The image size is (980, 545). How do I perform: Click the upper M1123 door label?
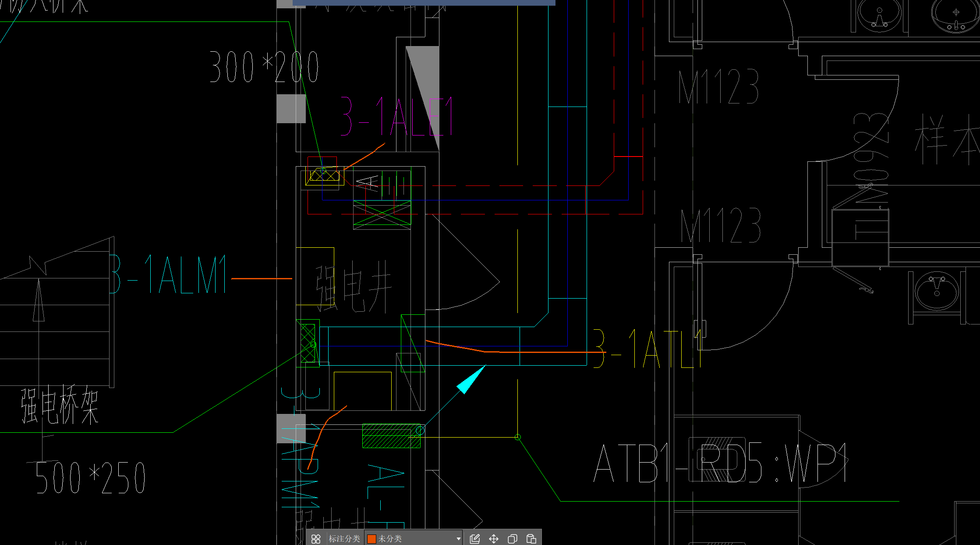(x=718, y=86)
